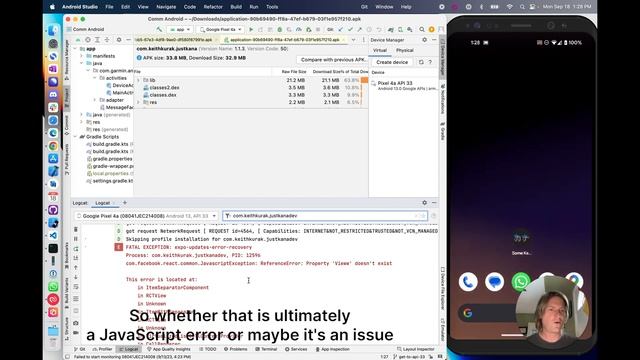Expand the adapter package in project tree
This screenshot has height=360, width=640.
95,100
